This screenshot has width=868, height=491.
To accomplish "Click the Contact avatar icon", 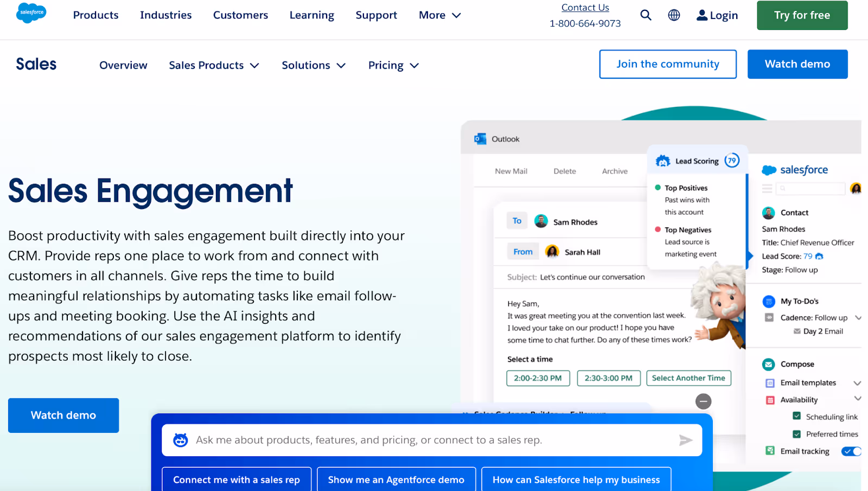I will 768,213.
